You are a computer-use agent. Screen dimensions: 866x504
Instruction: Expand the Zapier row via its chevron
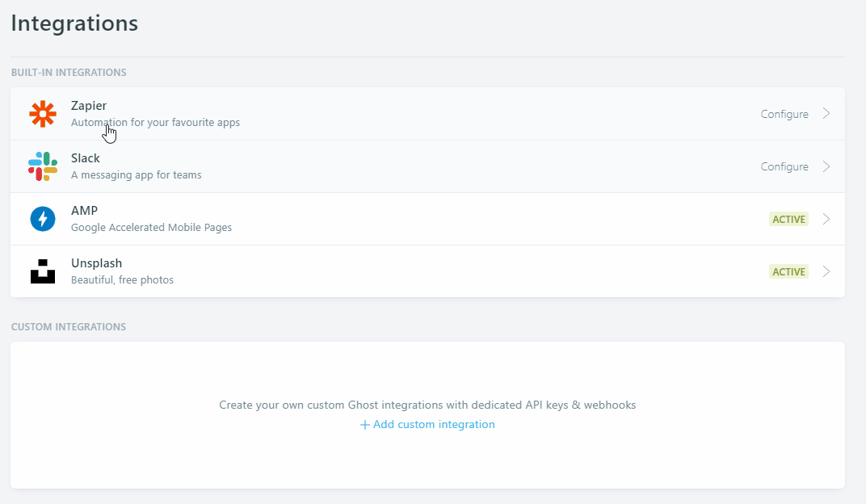click(x=826, y=113)
